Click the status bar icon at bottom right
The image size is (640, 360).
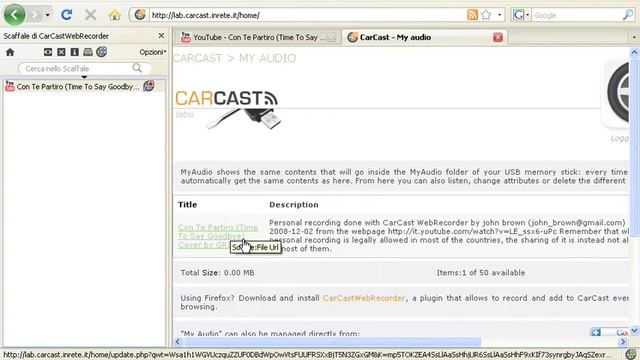point(631,354)
